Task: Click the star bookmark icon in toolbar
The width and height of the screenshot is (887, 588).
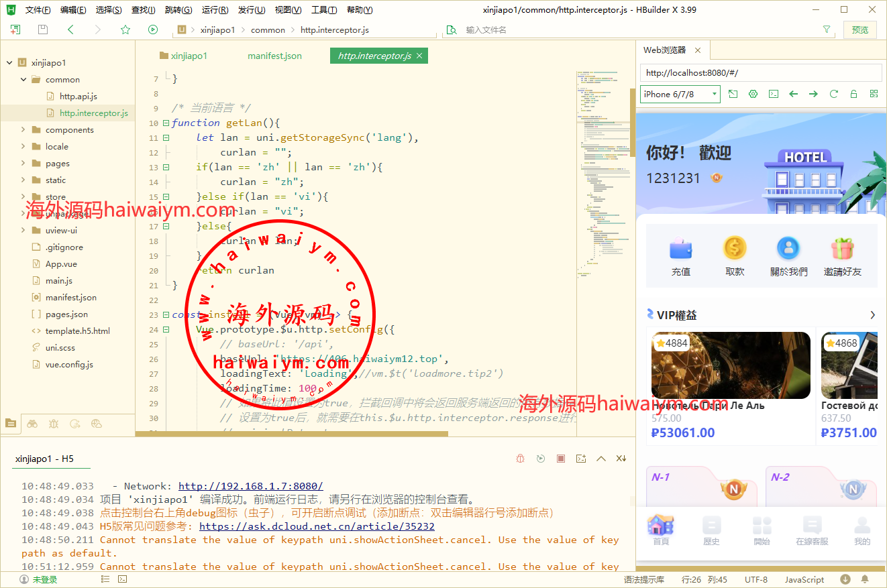Action: point(125,30)
